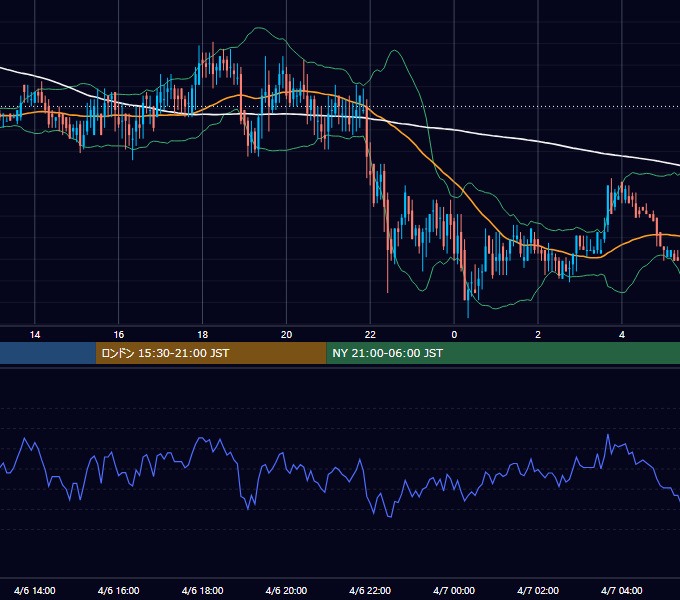Click the 2 hour label on the price chart axis

click(x=538, y=335)
